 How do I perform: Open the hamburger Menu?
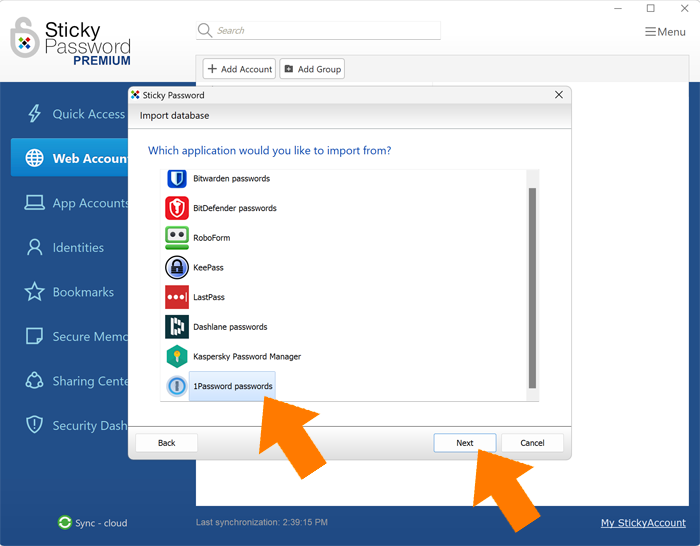[665, 32]
